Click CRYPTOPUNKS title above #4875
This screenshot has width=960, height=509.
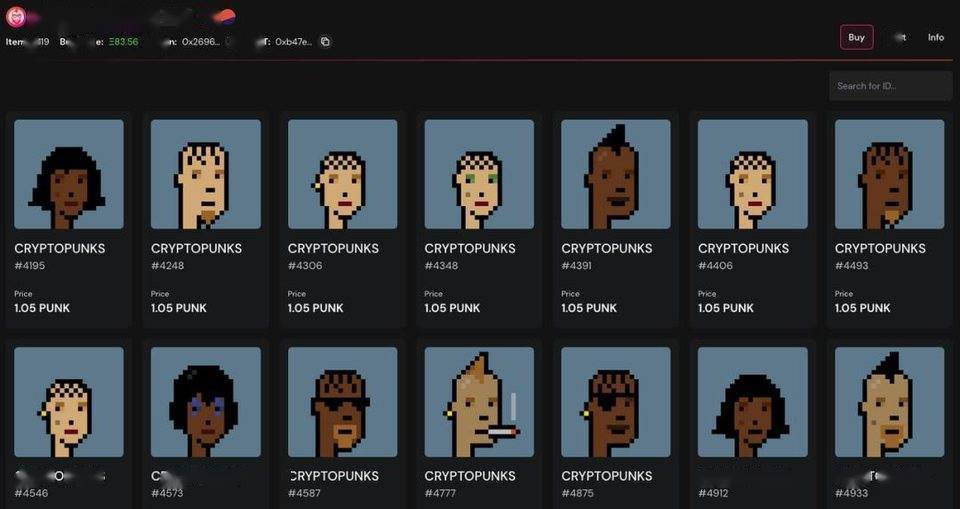[607, 476]
